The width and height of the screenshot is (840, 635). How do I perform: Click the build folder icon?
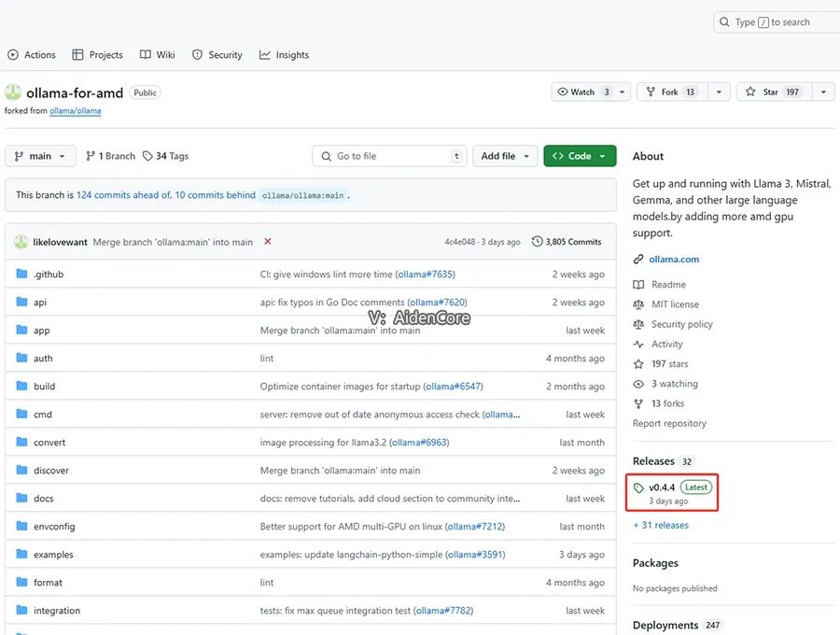click(21, 386)
